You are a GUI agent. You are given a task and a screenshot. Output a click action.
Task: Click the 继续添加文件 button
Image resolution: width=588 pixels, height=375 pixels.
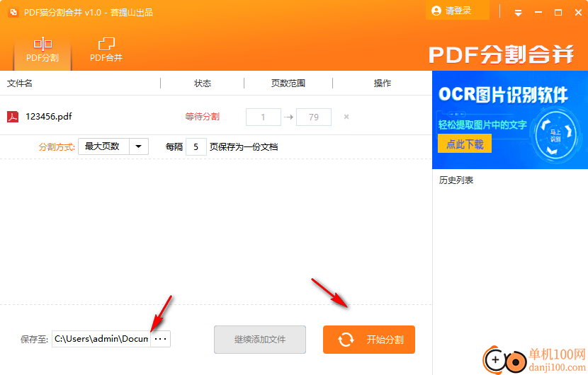(260, 340)
